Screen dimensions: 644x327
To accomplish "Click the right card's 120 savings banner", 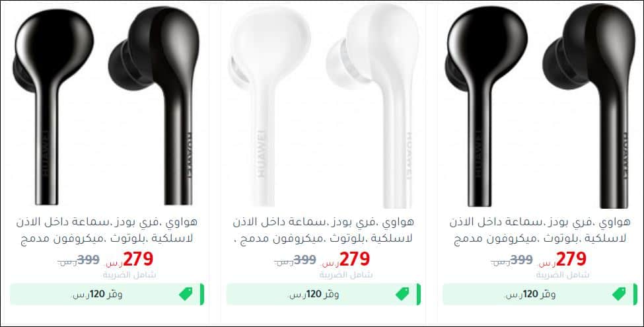I will 540,294.
